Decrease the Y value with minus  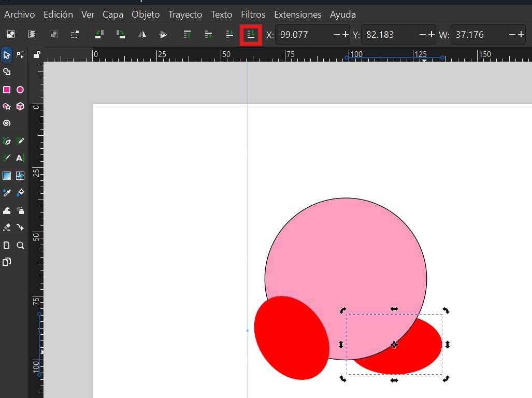422,35
